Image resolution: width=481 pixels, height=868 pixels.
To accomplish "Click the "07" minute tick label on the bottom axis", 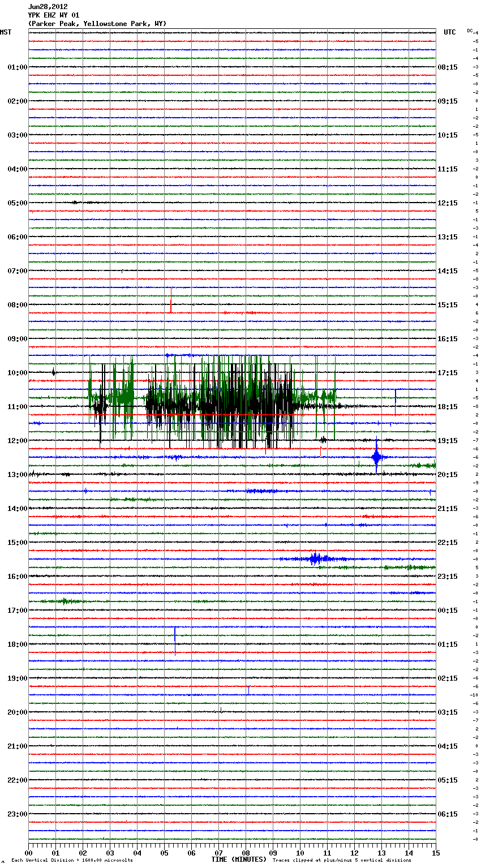I will (218, 853).
